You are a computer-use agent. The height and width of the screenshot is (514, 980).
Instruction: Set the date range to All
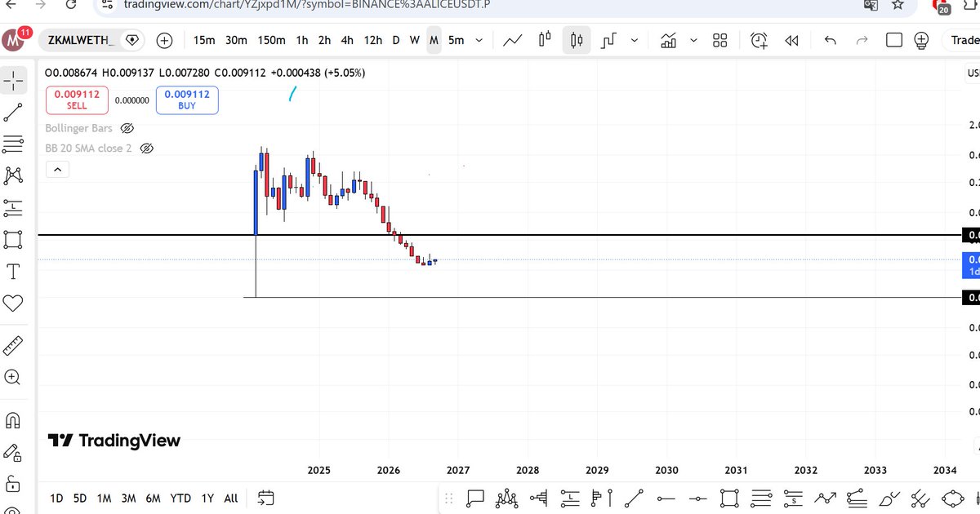click(x=231, y=498)
